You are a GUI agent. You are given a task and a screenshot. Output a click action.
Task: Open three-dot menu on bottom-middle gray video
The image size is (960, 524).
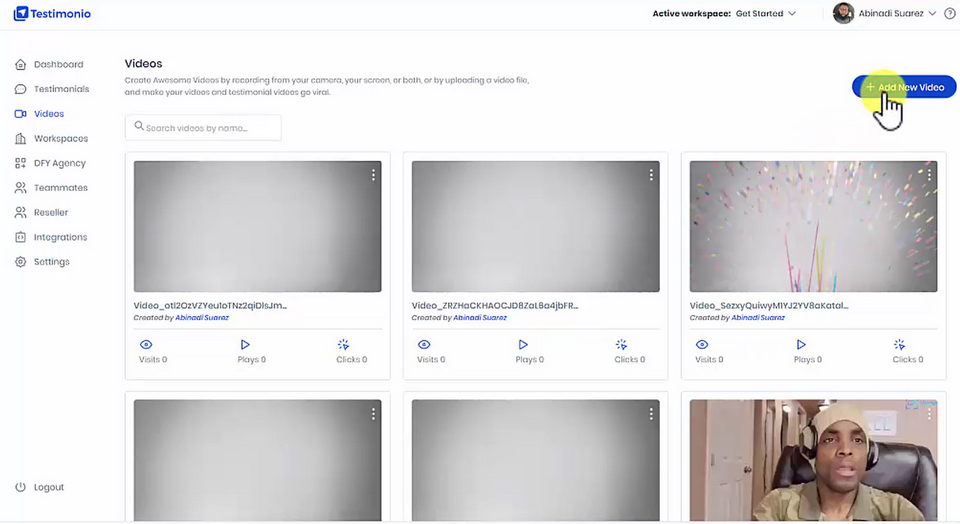651,414
